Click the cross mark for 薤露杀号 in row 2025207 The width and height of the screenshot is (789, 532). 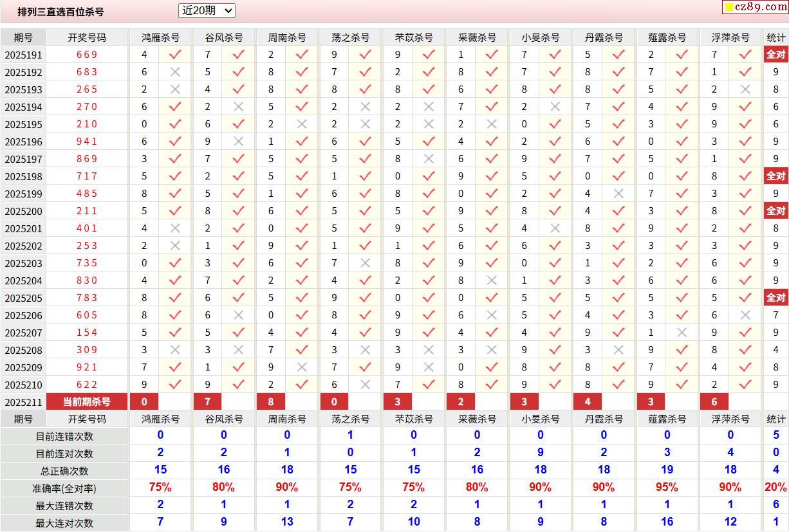coord(682,333)
